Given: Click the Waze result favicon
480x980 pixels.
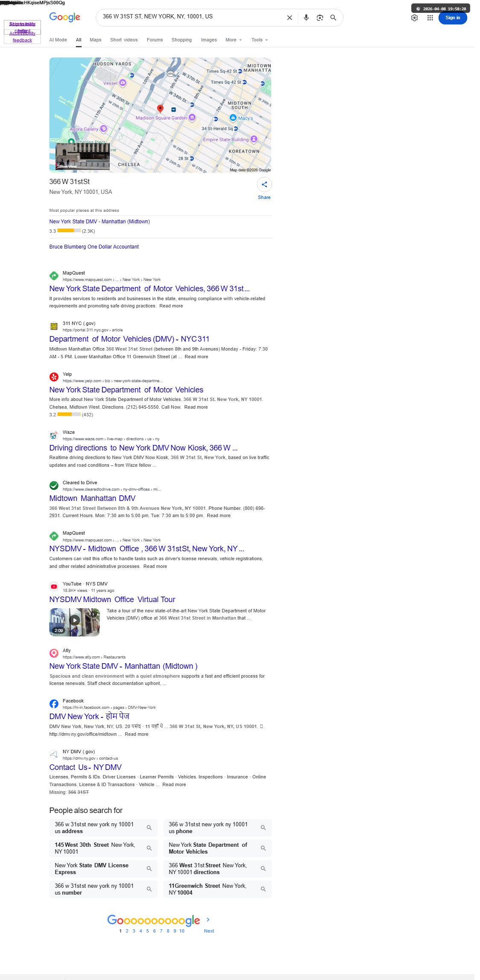Looking at the screenshot, I should [x=54, y=435].
